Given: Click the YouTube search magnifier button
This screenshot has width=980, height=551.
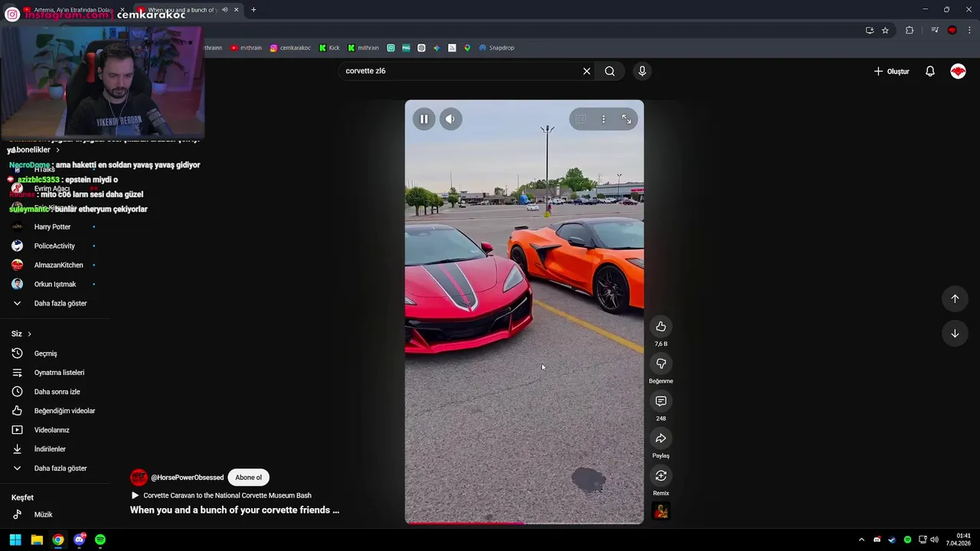Looking at the screenshot, I should click(x=609, y=71).
